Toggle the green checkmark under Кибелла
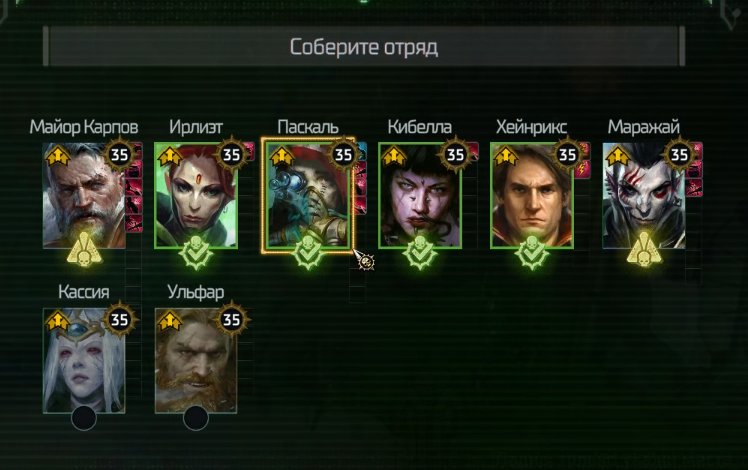The image size is (748, 470). pos(420,253)
